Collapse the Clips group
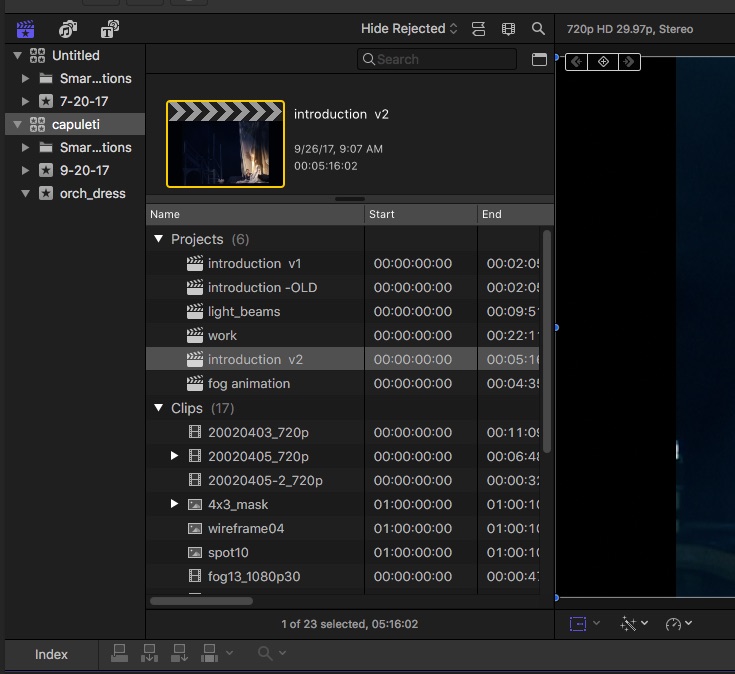Screen dimensions: 735x674 point(158,408)
